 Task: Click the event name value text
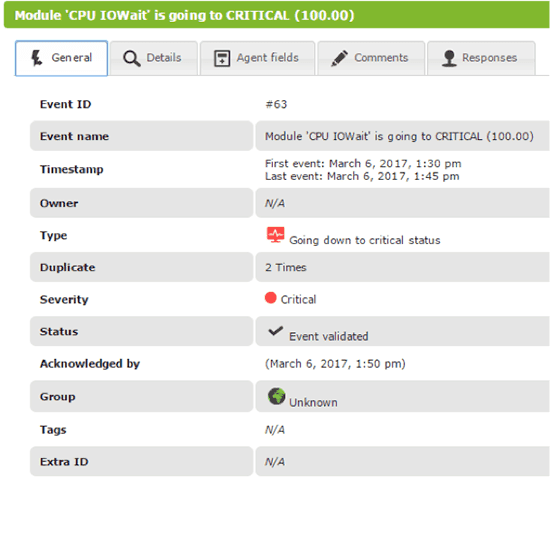tap(399, 136)
